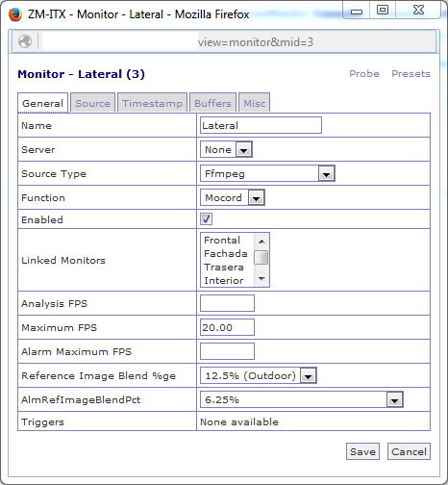Open the Function dropdown showing Mocord

click(233, 197)
